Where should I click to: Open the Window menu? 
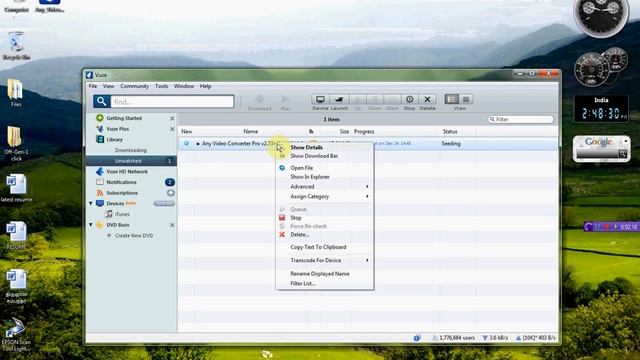tap(184, 86)
